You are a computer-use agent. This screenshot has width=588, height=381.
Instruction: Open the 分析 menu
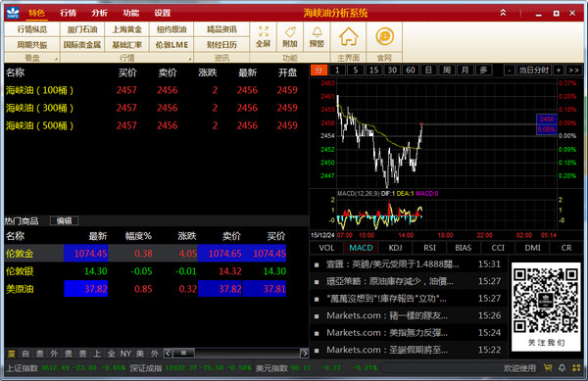click(x=99, y=13)
